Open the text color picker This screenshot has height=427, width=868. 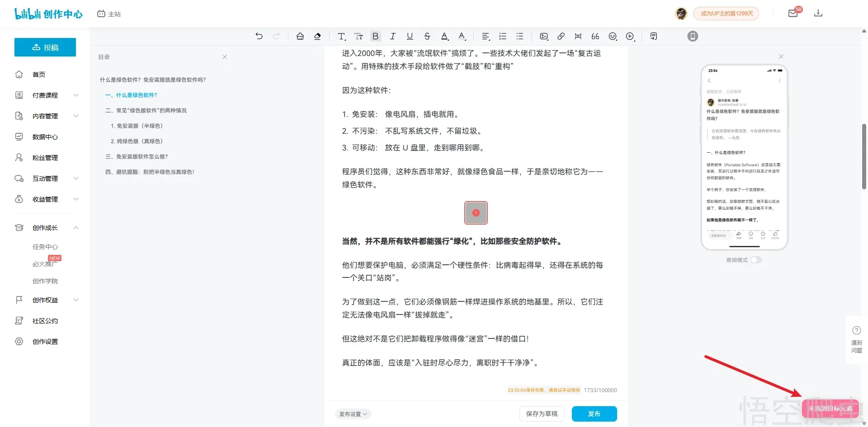click(x=445, y=36)
